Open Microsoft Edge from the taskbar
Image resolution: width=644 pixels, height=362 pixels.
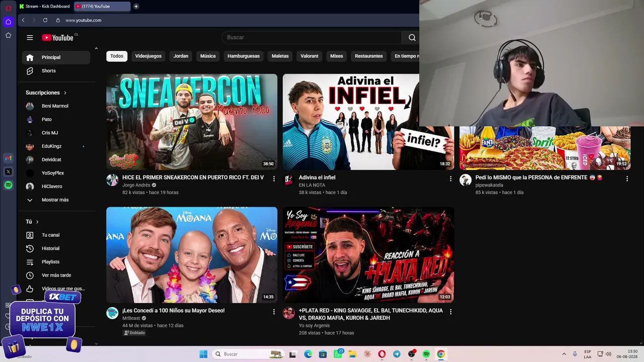pos(308,354)
